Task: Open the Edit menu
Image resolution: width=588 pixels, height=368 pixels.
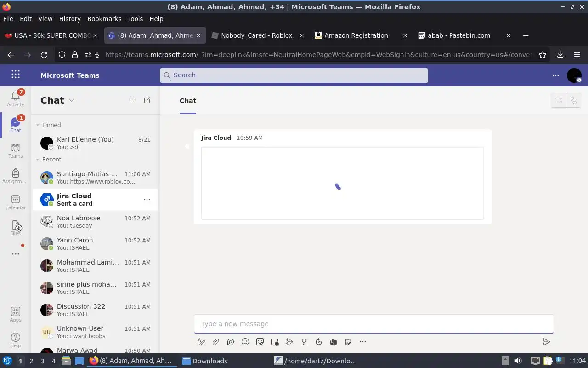Action: click(x=26, y=19)
